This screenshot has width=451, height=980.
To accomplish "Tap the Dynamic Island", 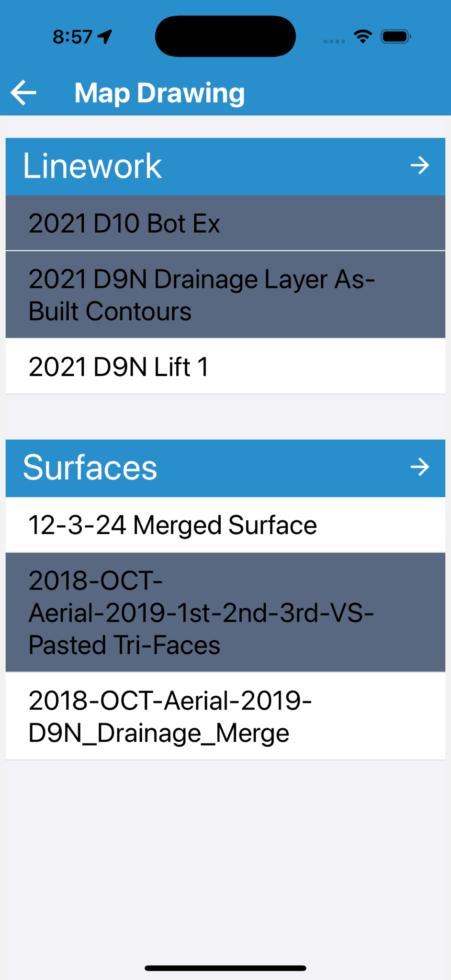I will (225, 36).
